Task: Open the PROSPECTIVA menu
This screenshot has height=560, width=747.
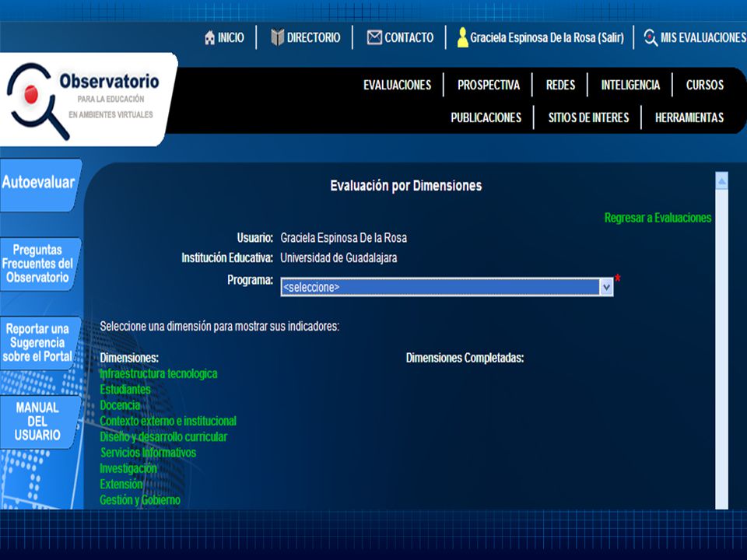Action: pos(489,85)
